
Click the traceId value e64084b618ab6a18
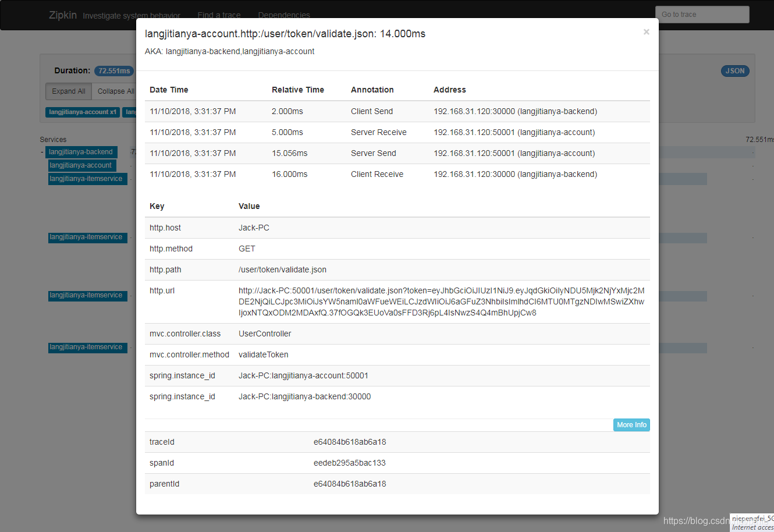pos(350,442)
